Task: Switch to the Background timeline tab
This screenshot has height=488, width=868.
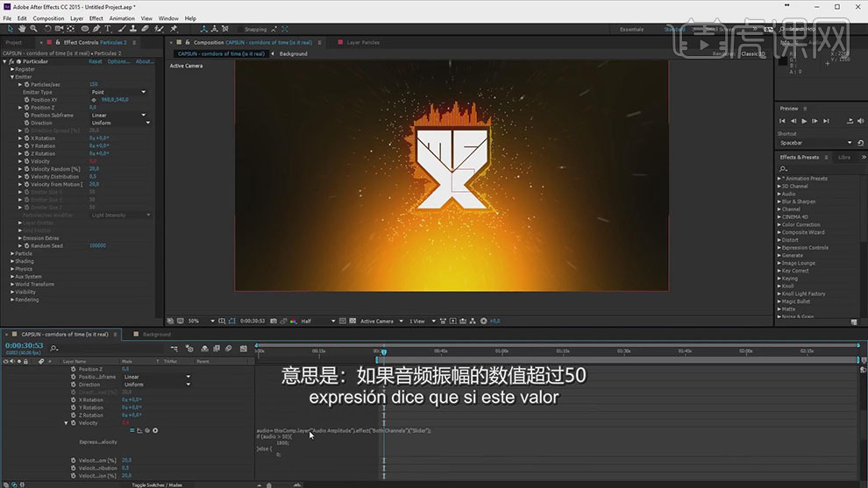Action: 157,334
